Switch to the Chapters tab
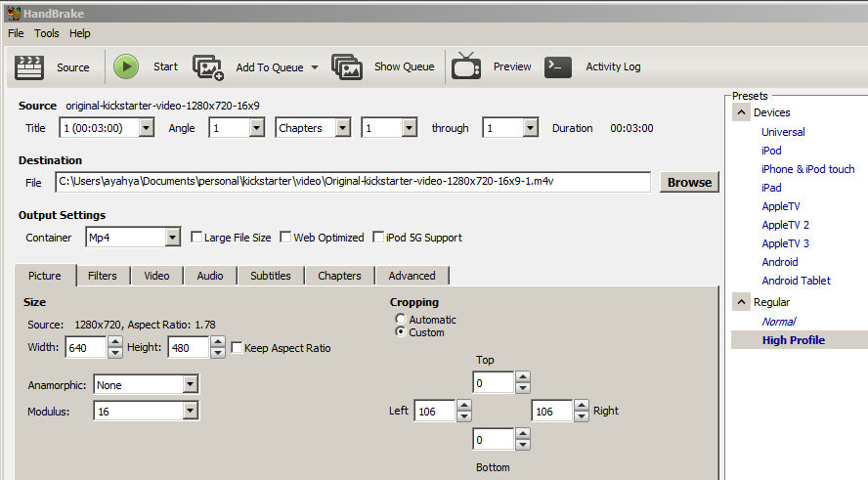The image size is (868, 480). 339,276
